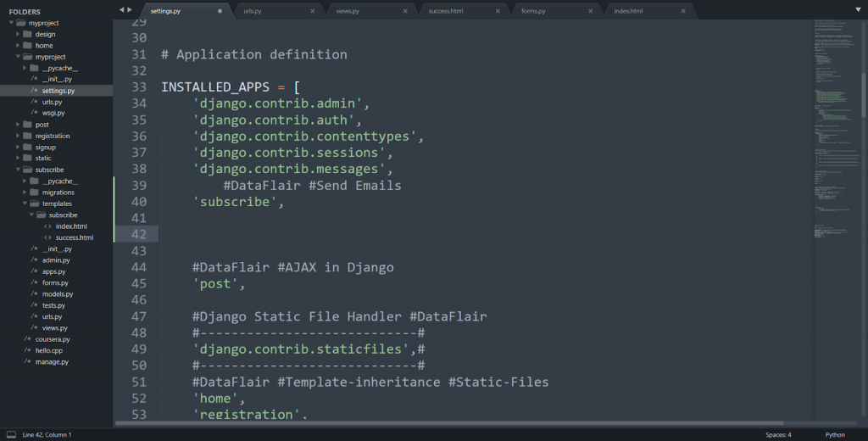Expand the home folder arrow
This screenshot has width=868, height=441.
(x=19, y=46)
